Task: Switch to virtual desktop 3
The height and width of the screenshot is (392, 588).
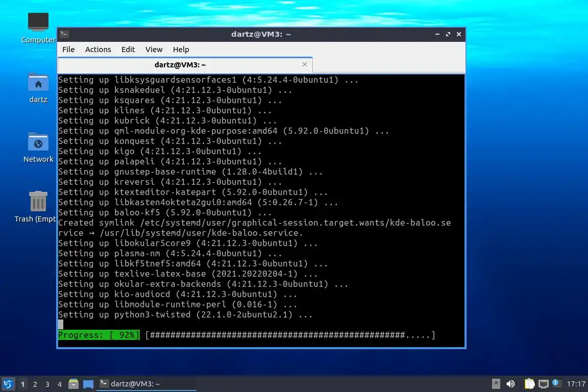Action: pyautogui.click(x=47, y=384)
